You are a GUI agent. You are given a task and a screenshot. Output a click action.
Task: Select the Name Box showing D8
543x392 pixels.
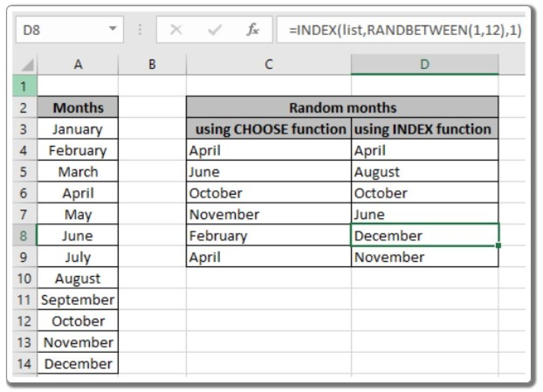pos(58,29)
